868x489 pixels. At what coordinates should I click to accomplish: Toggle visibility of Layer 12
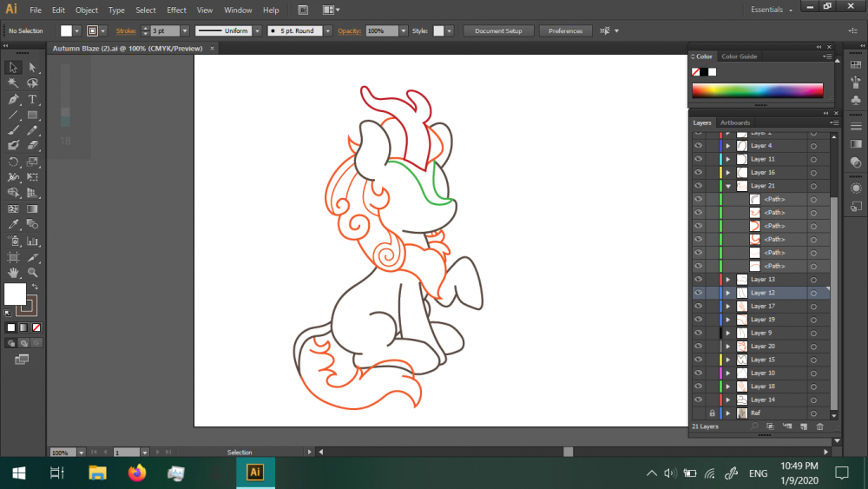coord(698,293)
